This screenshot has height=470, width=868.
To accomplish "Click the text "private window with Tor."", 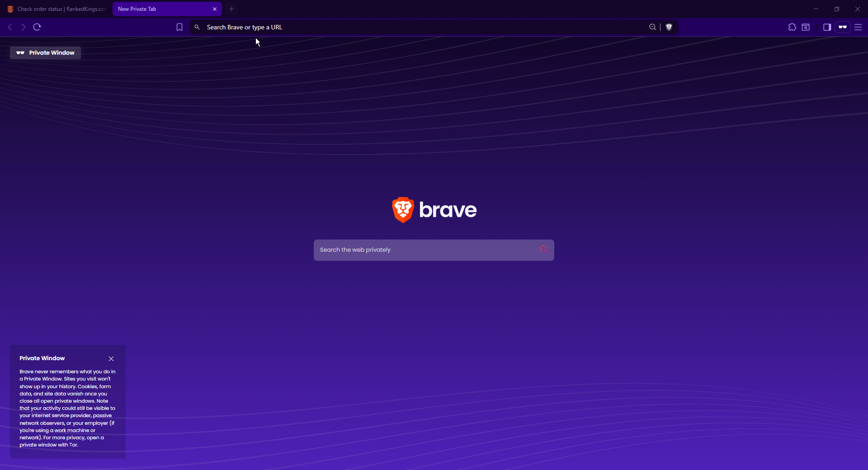I will 49,445.
